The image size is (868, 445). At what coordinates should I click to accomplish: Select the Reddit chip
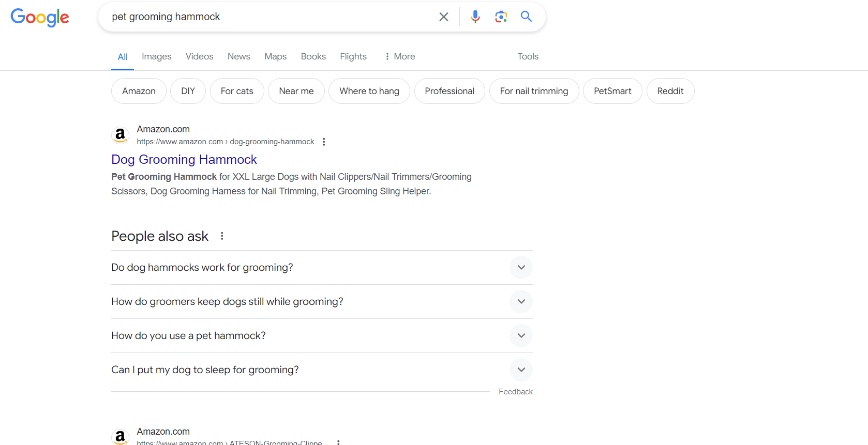click(670, 91)
